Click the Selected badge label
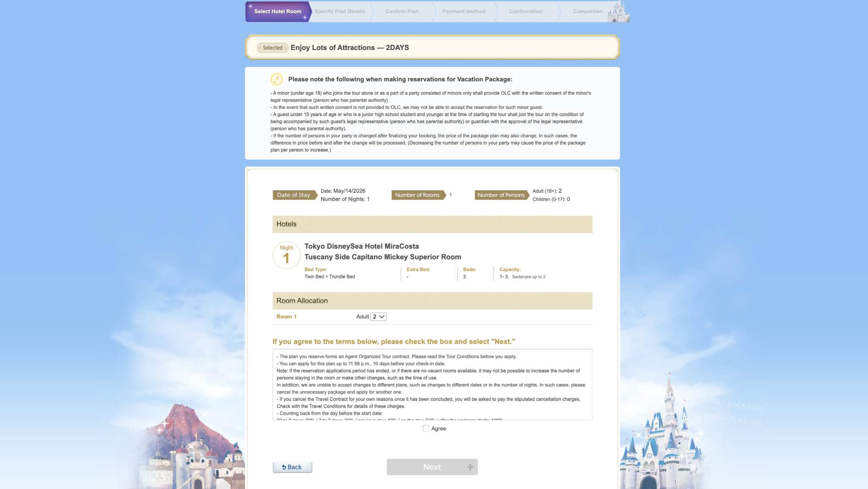868x489 pixels. pos(273,48)
